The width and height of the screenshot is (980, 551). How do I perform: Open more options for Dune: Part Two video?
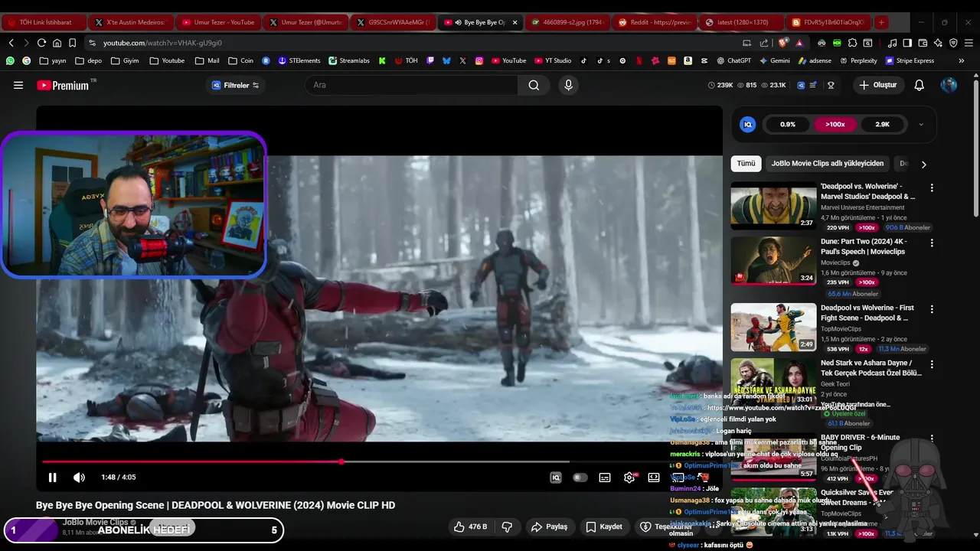932,243
